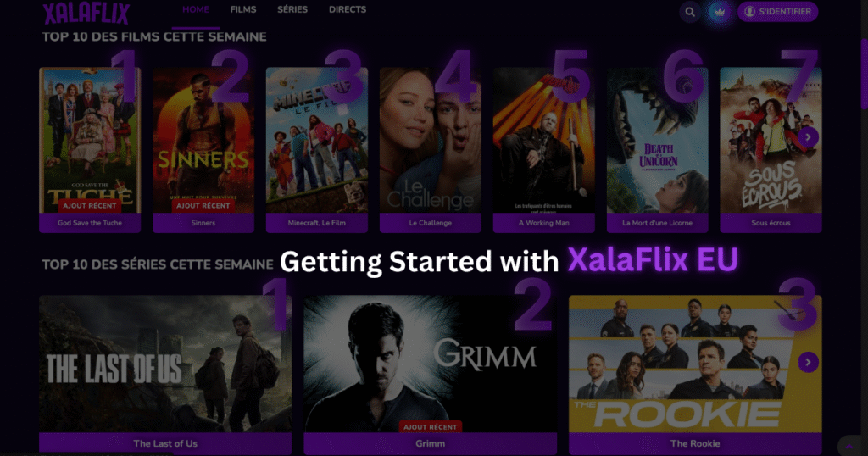The image size is (868, 456).
Task: Go to the Films menu
Action: click(243, 10)
